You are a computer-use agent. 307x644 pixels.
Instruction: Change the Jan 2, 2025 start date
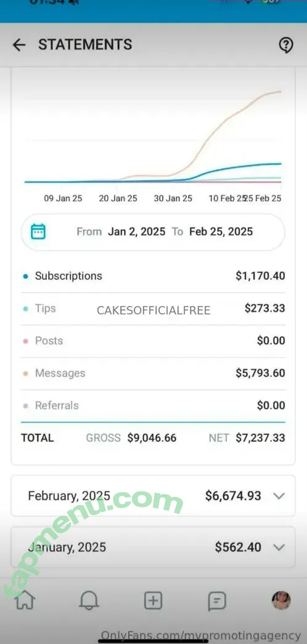click(x=136, y=232)
